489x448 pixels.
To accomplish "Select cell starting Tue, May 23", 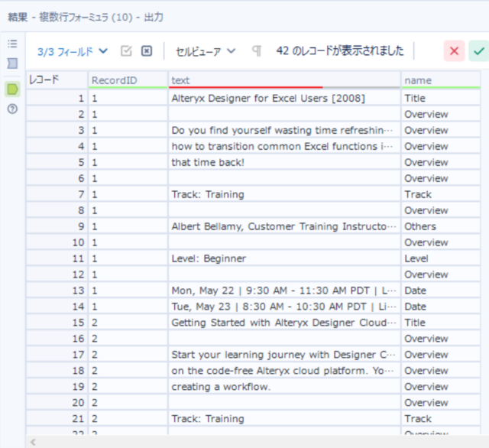I will pos(284,307).
